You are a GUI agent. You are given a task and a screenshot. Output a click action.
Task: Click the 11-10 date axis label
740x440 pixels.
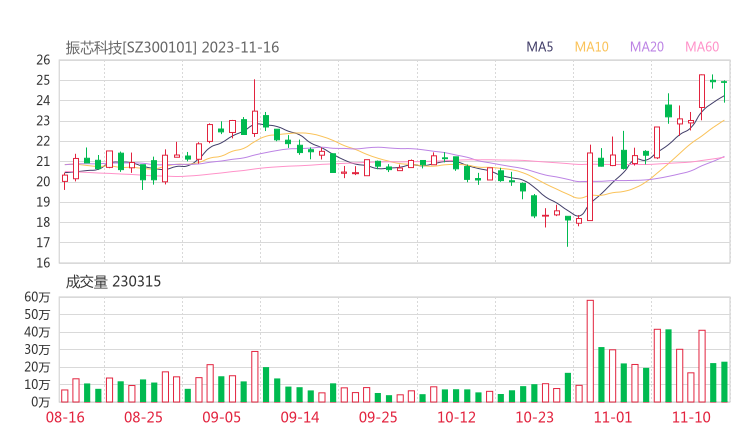[x=691, y=417]
